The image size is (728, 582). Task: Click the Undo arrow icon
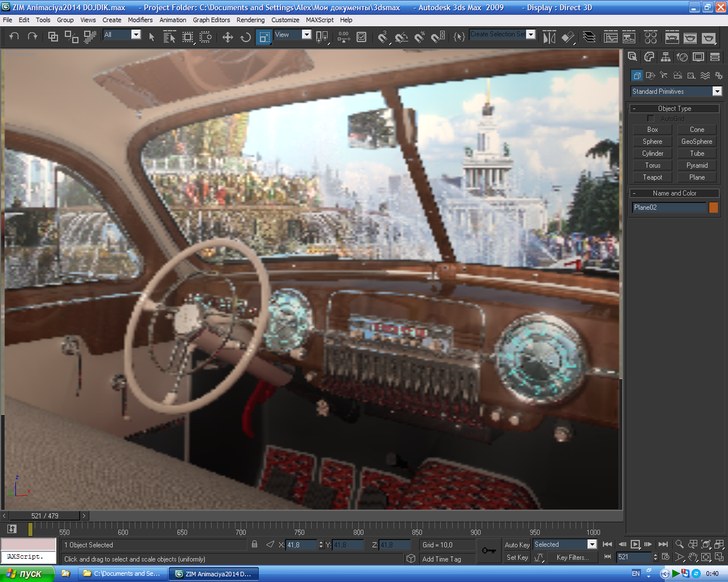pyautogui.click(x=14, y=36)
